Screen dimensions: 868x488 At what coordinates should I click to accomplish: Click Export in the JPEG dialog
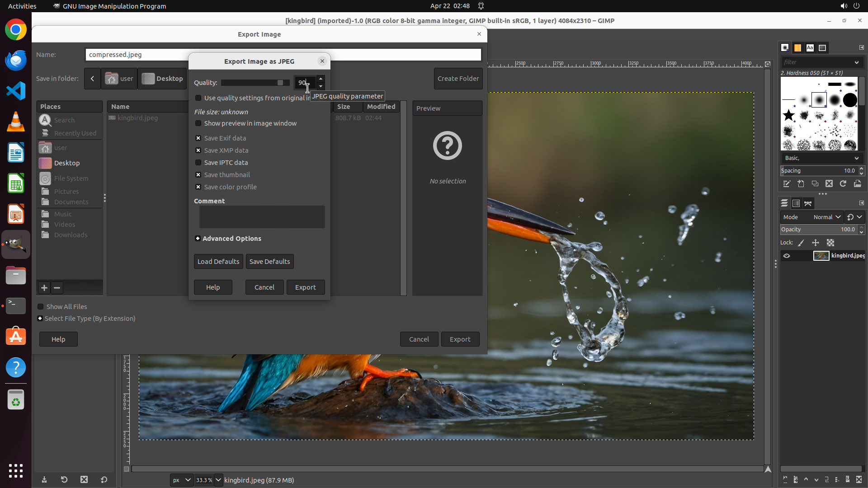(306, 287)
